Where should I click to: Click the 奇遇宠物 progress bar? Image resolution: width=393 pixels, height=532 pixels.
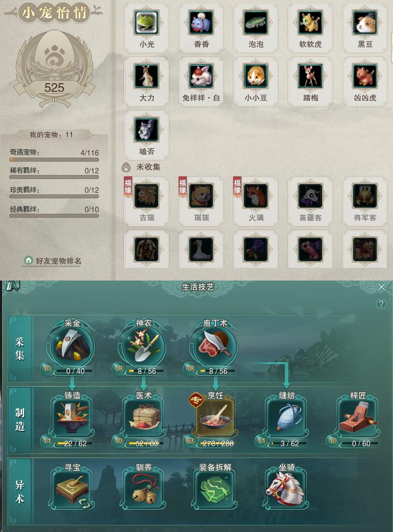click(54, 160)
